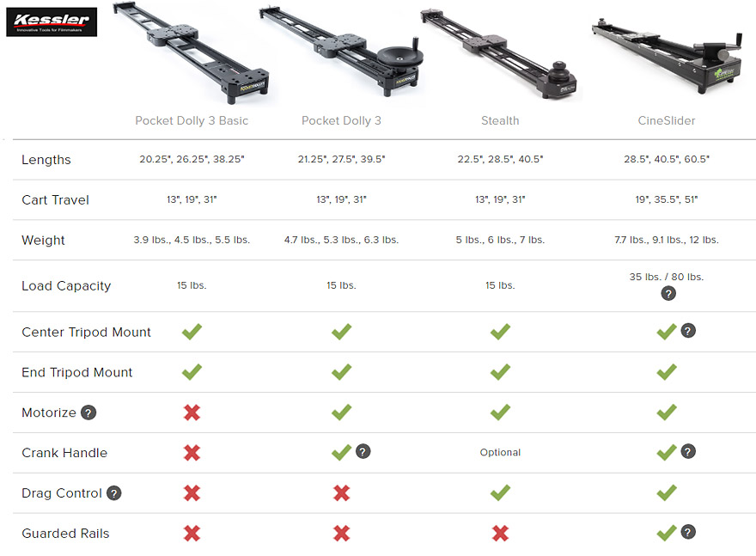The height and width of the screenshot is (556, 756).
Task: Select the Stealth slider product image
Action: [499, 54]
